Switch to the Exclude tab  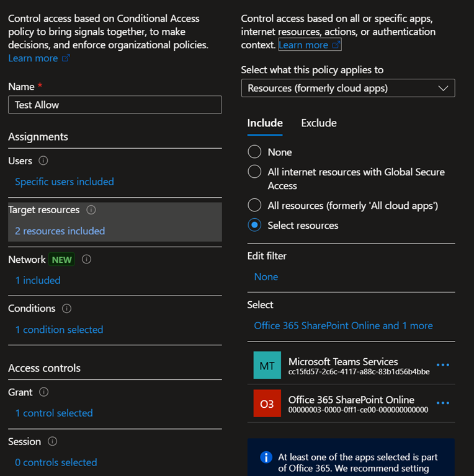coord(319,123)
